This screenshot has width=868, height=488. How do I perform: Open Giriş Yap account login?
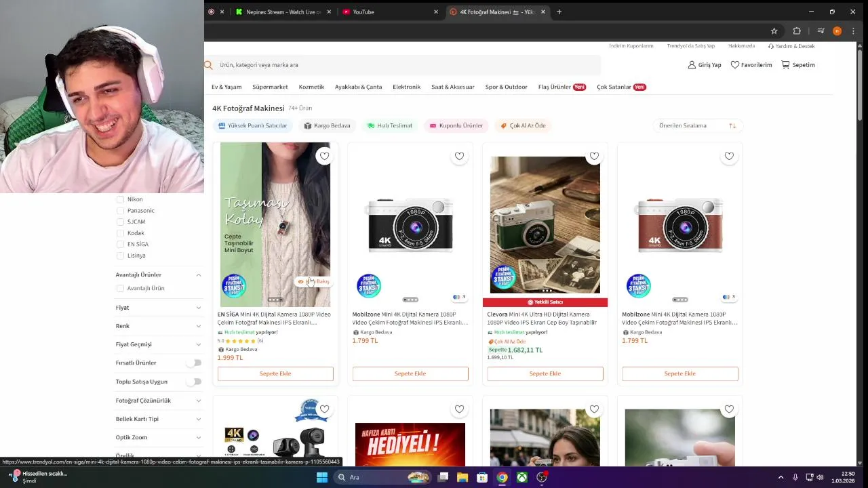[x=705, y=65]
